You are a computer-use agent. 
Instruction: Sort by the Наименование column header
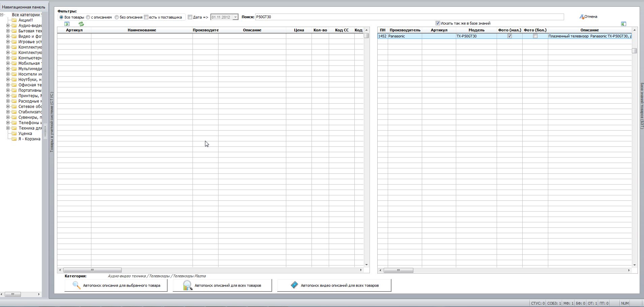(x=142, y=30)
